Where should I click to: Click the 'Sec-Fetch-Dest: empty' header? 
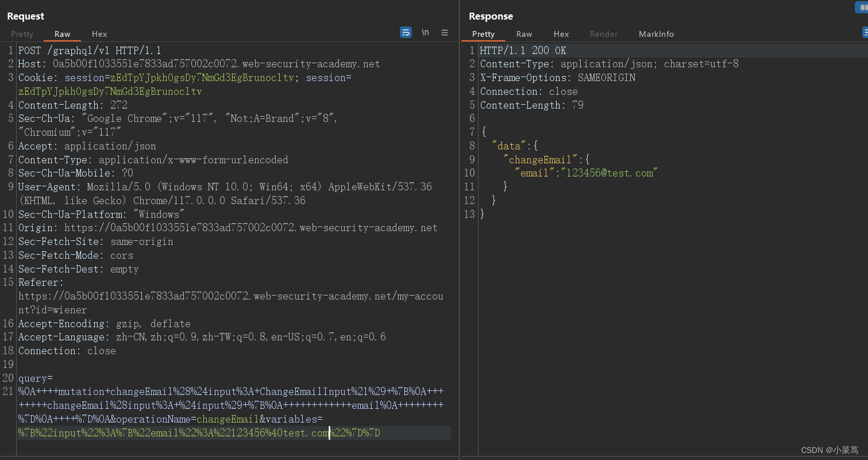click(x=79, y=269)
